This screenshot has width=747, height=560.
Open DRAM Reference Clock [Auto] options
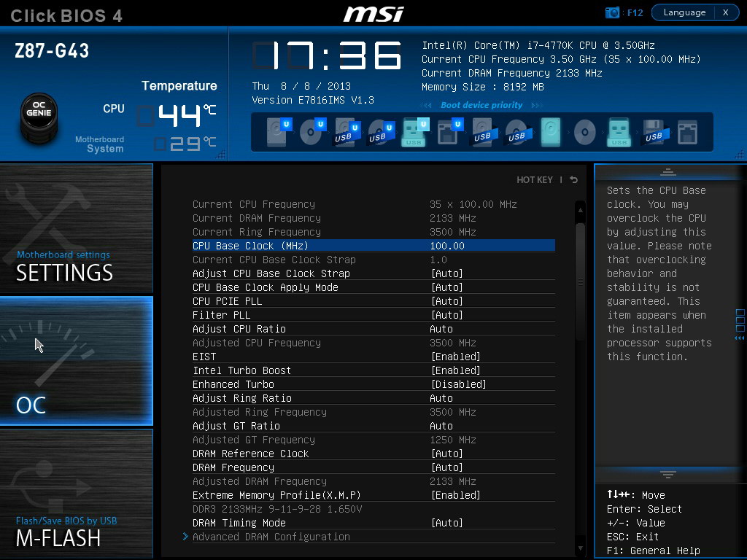coord(447,454)
